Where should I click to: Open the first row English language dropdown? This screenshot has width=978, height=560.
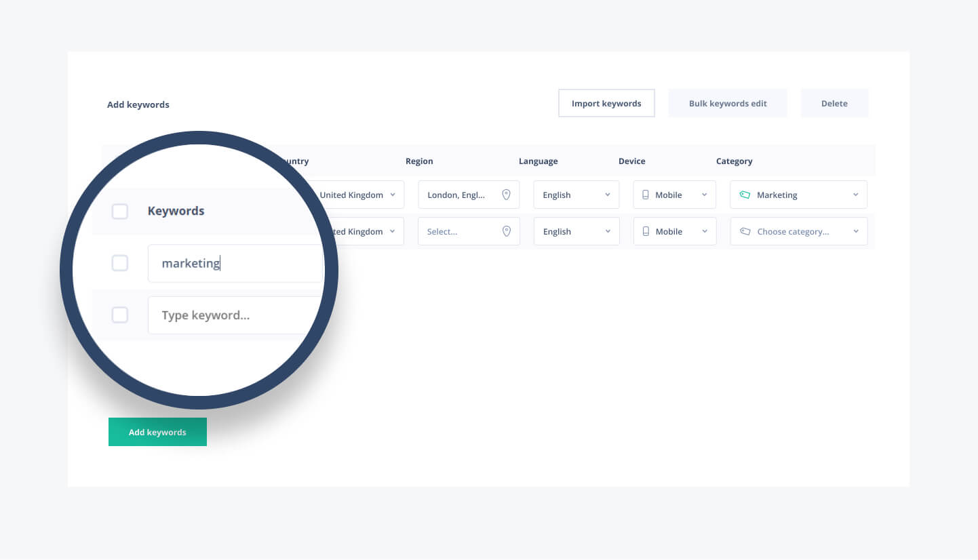pyautogui.click(x=576, y=195)
